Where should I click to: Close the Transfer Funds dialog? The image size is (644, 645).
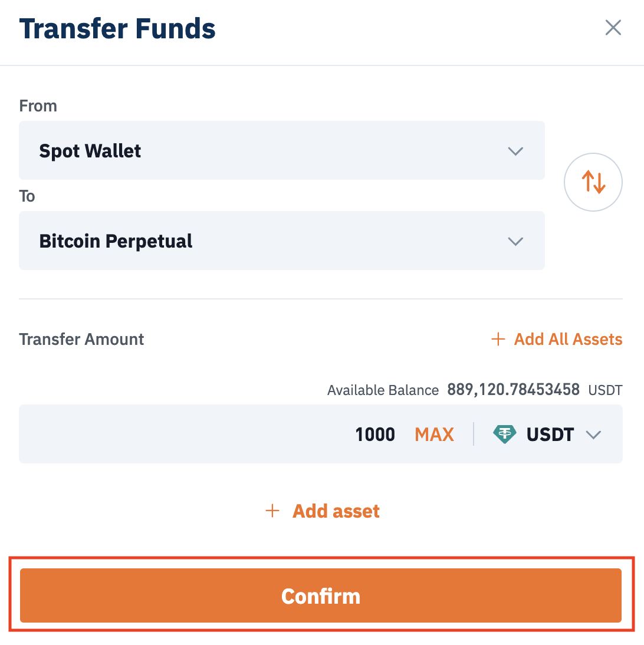click(x=613, y=28)
